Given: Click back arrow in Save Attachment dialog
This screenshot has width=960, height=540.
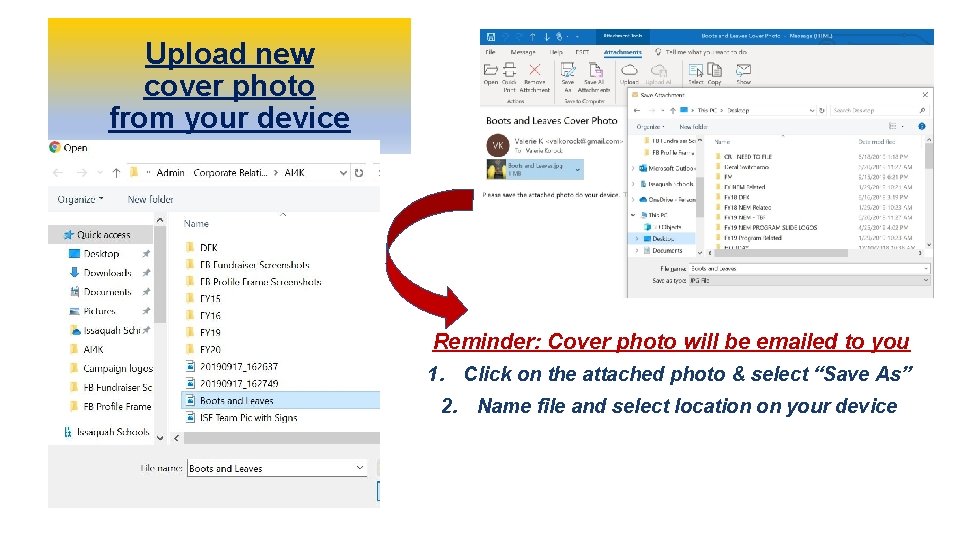Looking at the screenshot, I should pos(637,110).
